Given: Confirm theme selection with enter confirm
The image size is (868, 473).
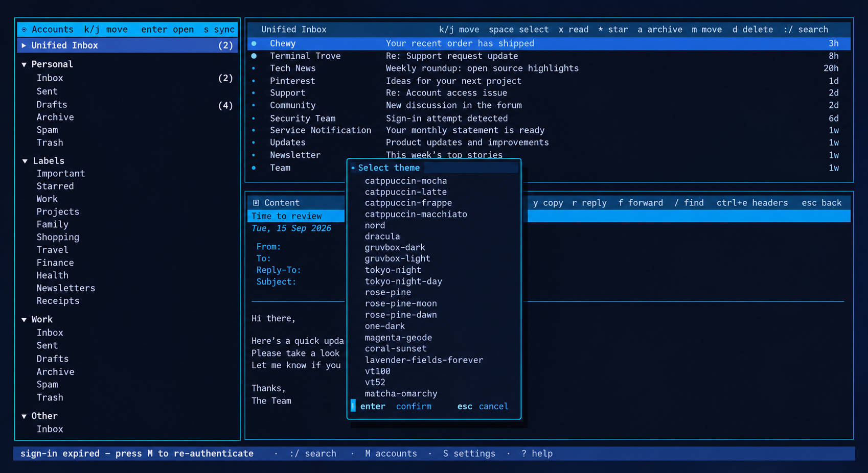Looking at the screenshot, I should coord(396,407).
